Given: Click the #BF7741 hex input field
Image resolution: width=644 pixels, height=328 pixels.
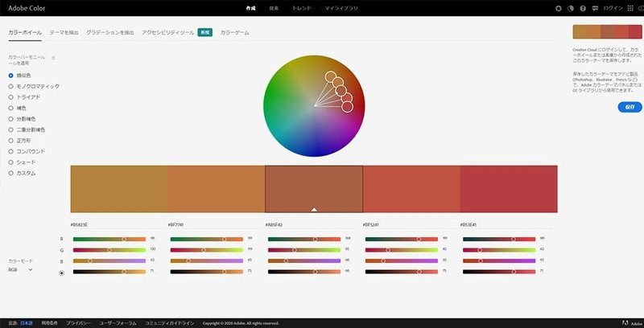Looking at the screenshot, I should click(217, 224).
